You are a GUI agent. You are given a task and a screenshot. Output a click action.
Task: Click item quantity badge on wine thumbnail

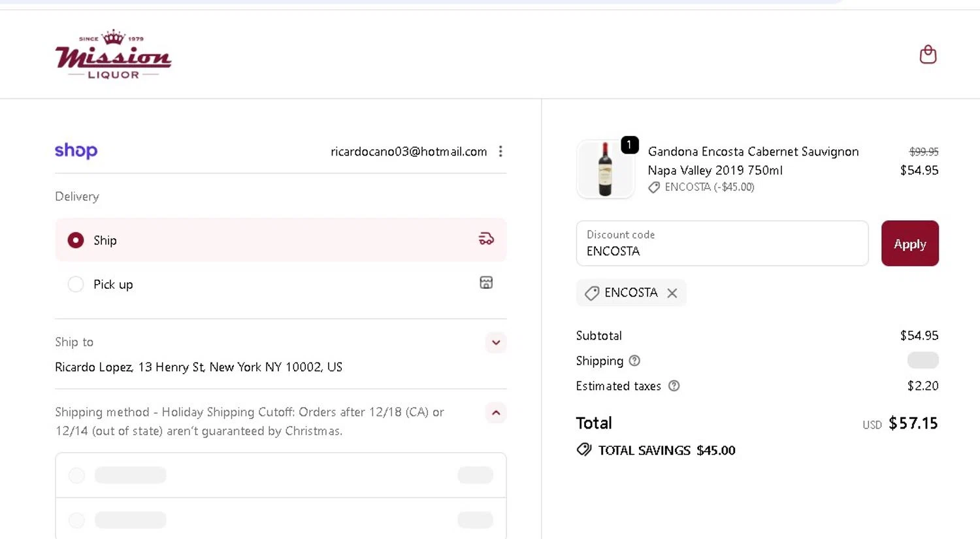[629, 144]
